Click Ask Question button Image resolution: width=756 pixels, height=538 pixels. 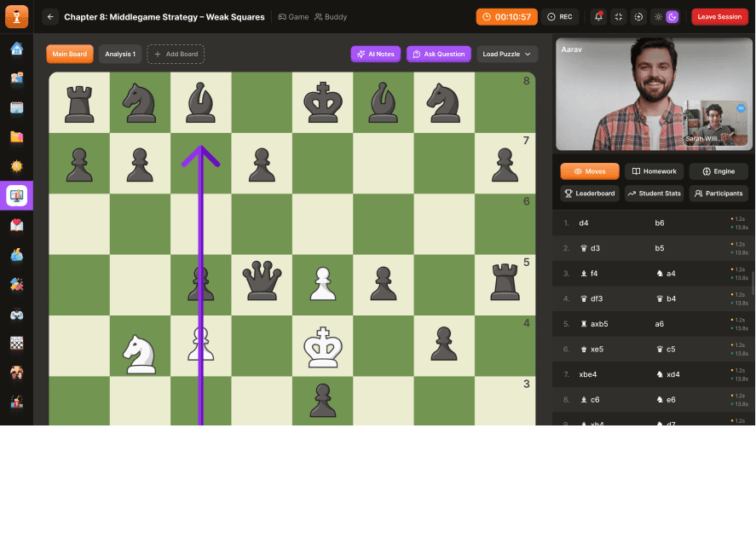[439, 54]
